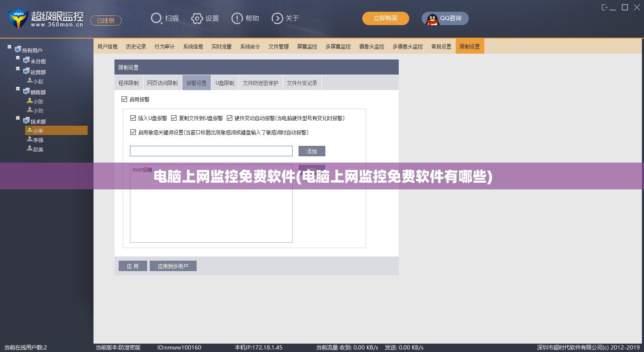This screenshot has width=644, height=352.
Task: Toggle 复制文件到U盘报警 checkbox
Action: point(174,118)
